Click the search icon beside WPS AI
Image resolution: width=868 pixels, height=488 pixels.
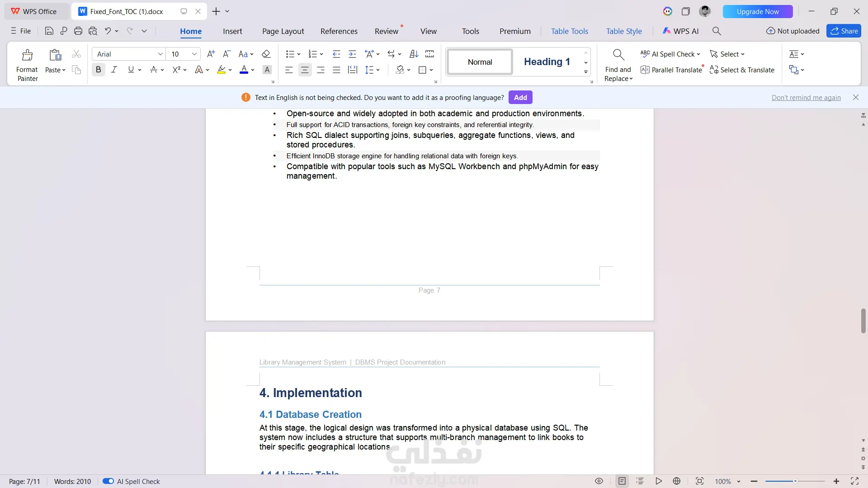point(717,31)
